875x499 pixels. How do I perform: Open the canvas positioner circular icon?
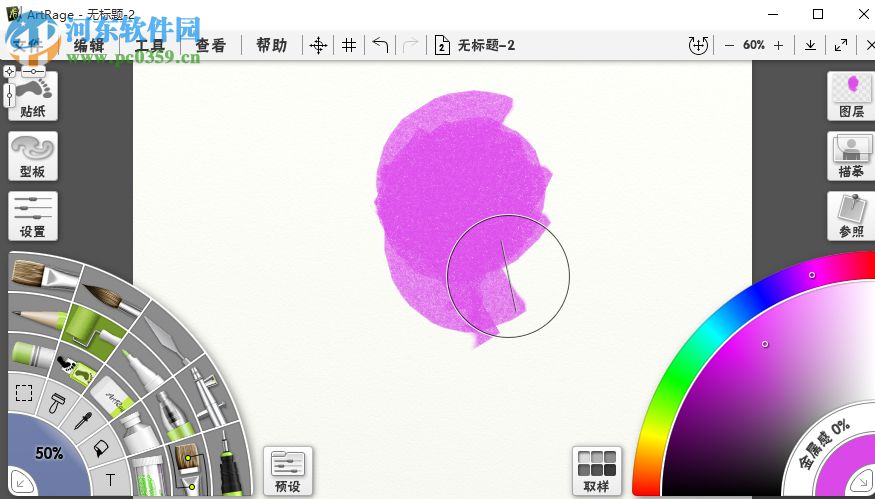click(698, 45)
